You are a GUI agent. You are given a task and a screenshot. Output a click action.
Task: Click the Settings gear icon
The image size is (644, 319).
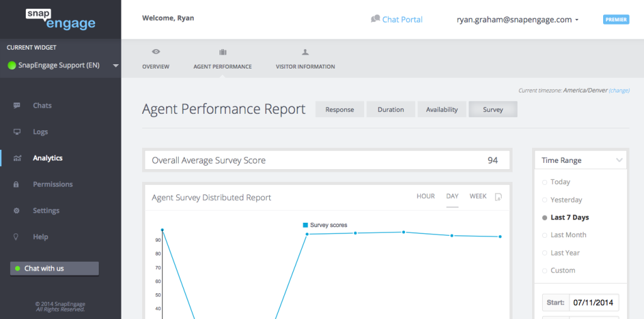pyautogui.click(x=16, y=211)
